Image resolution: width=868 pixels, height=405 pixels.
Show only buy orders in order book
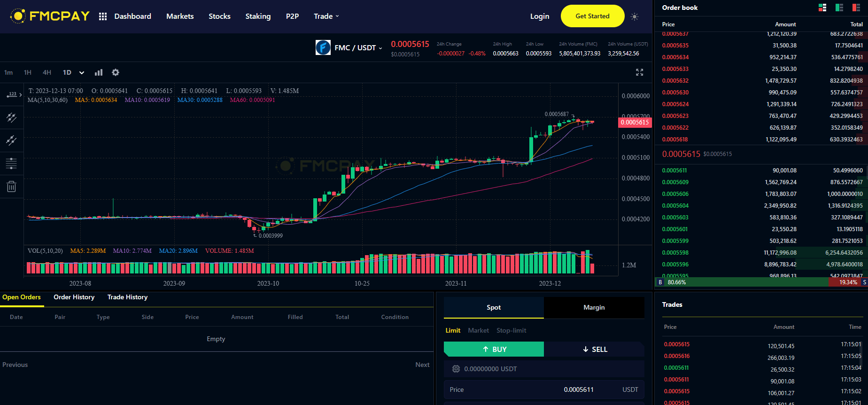pyautogui.click(x=839, y=8)
